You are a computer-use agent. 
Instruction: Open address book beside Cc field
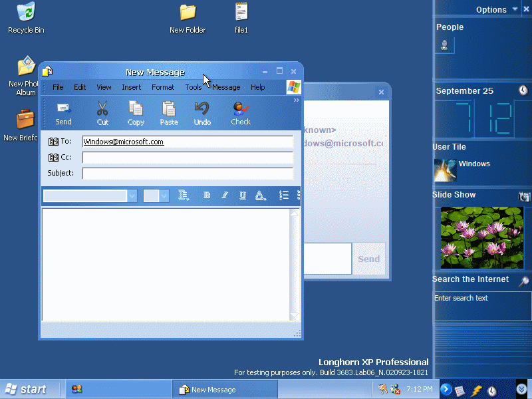[53, 158]
